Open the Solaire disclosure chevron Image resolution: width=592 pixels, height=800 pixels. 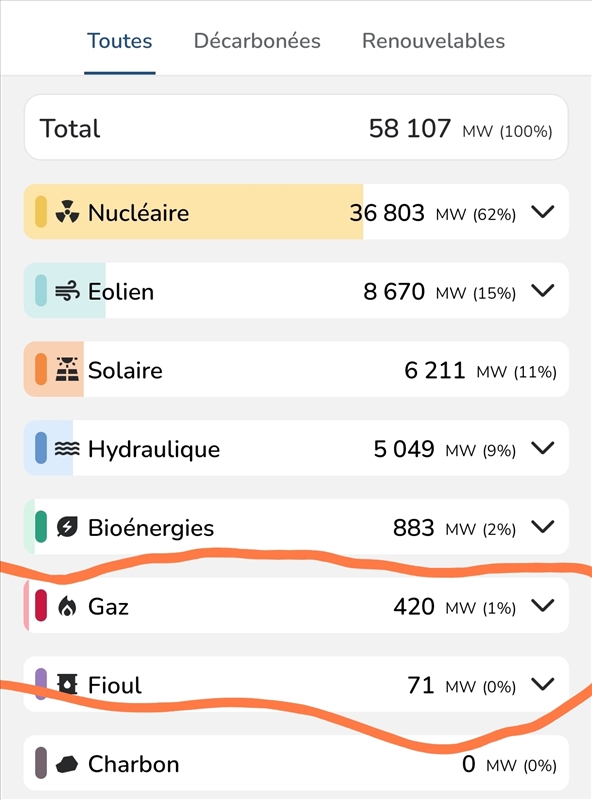(x=543, y=370)
